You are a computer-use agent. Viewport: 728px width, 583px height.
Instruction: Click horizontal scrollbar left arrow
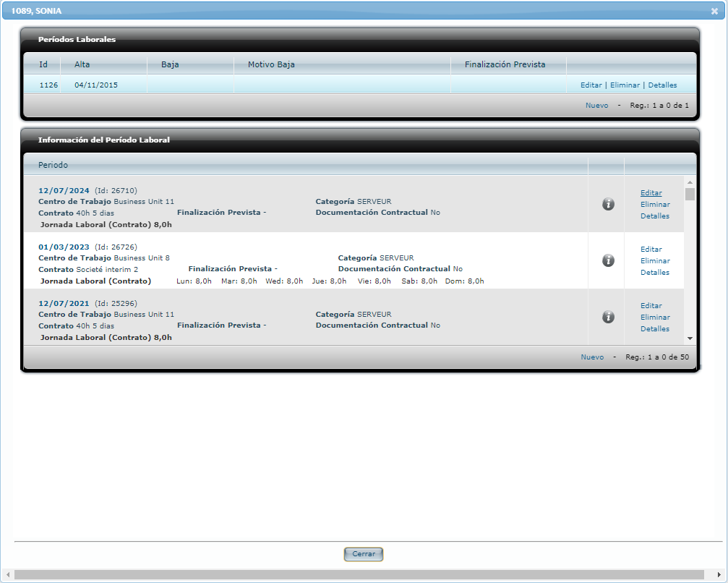pos(7,574)
